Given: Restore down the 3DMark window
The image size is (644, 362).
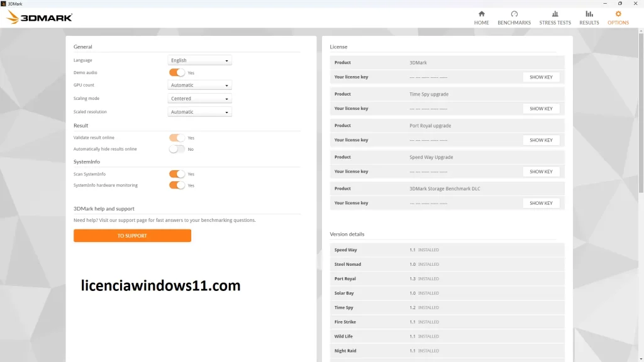Looking at the screenshot, I should tap(619, 4).
